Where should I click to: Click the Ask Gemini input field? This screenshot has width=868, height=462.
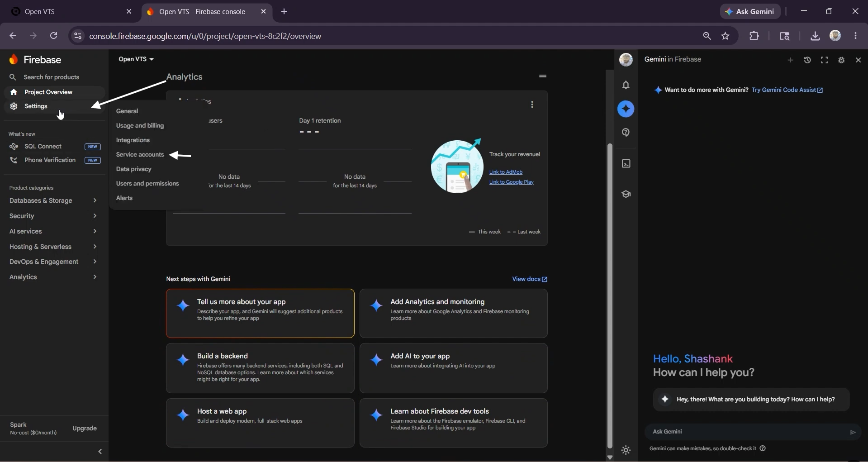click(746, 432)
